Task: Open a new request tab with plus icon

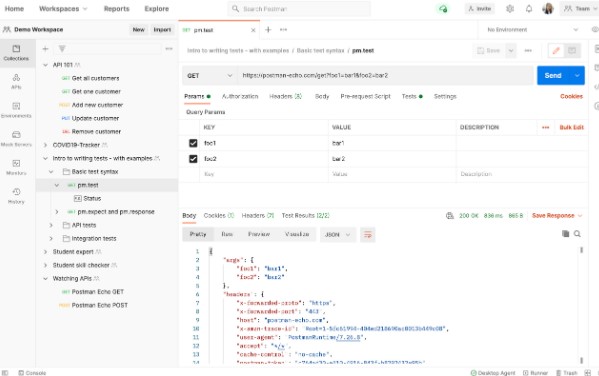Action: pos(268,30)
